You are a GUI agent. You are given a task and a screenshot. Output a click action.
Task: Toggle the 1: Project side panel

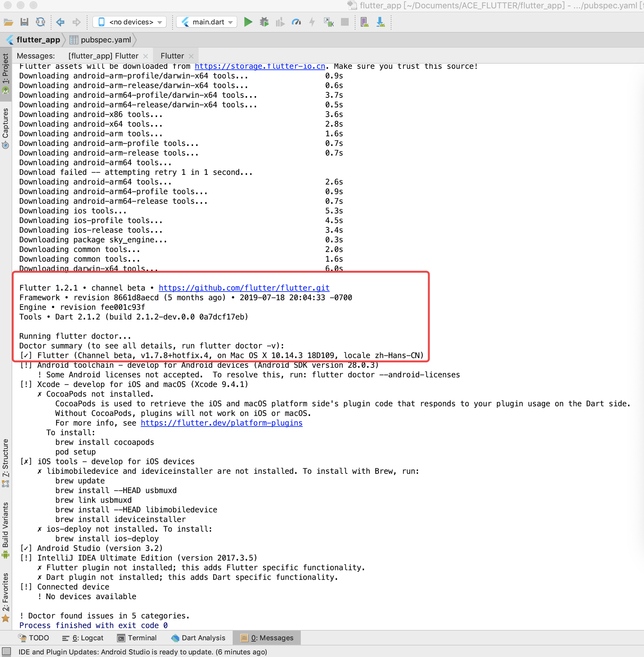tap(6, 73)
